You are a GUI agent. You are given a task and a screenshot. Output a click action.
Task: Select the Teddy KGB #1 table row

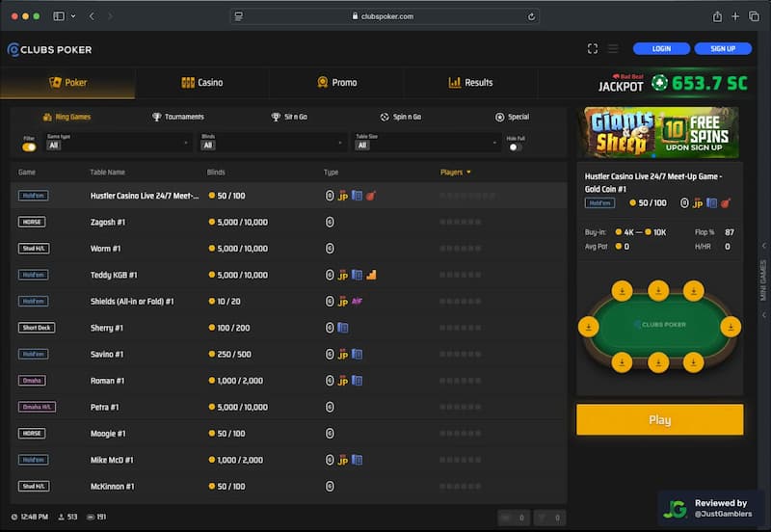[x=288, y=275]
